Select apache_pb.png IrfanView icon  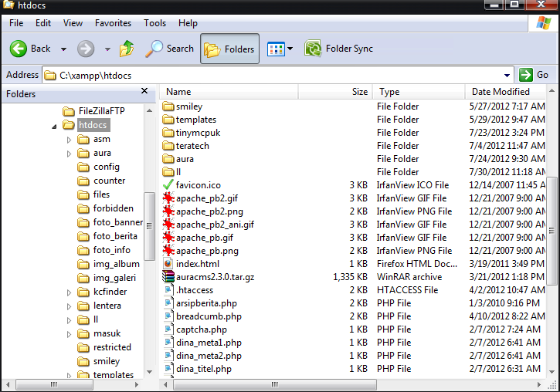[x=168, y=251]
